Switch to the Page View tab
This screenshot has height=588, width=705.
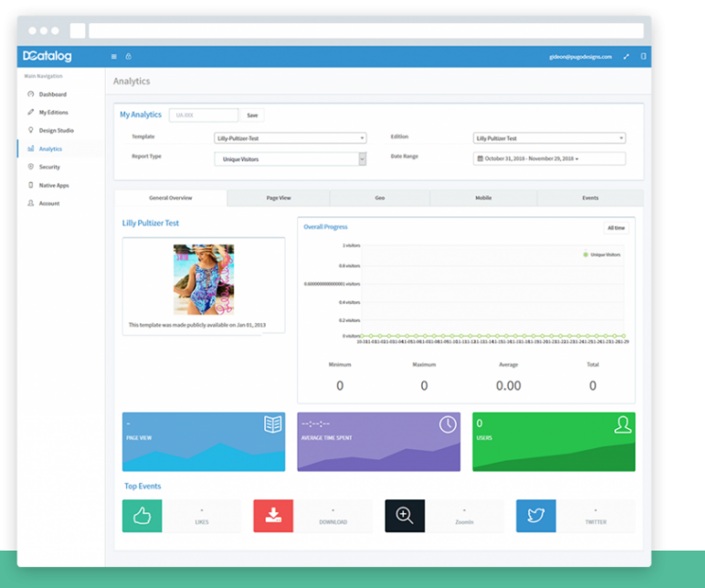[x=279, y=198]
